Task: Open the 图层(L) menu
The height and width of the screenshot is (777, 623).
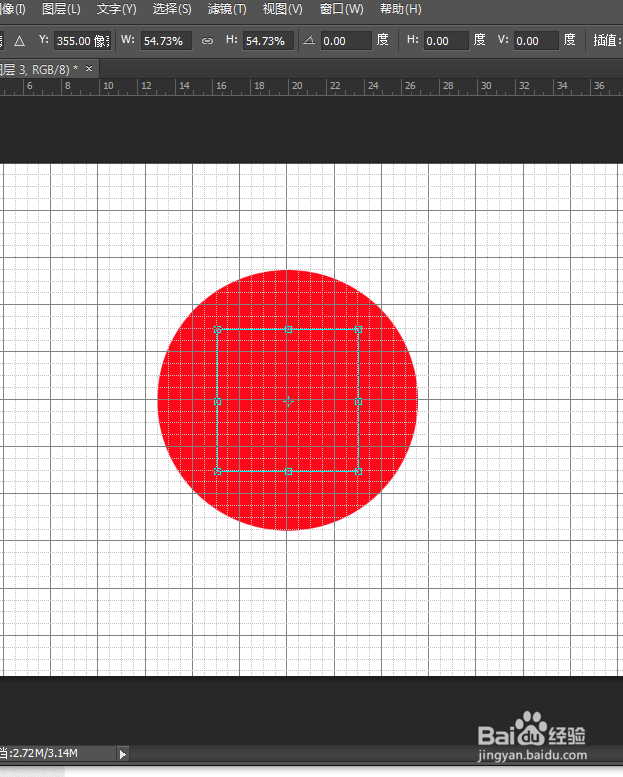Action: click(x=61, y=9)
